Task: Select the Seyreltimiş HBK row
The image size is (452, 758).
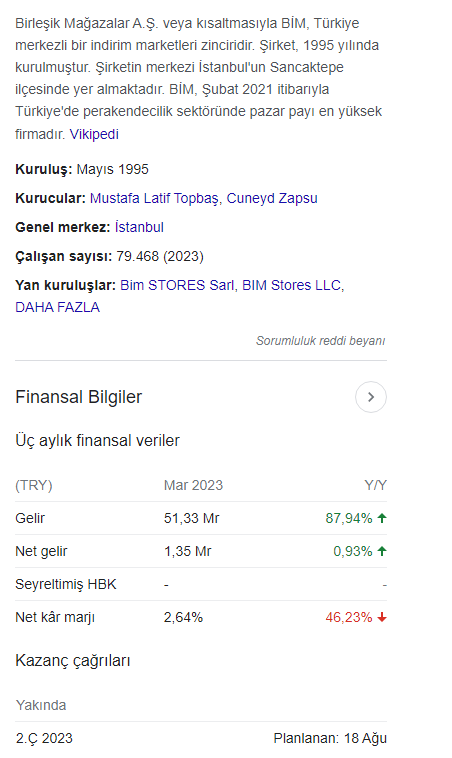Action: (201, 584)
